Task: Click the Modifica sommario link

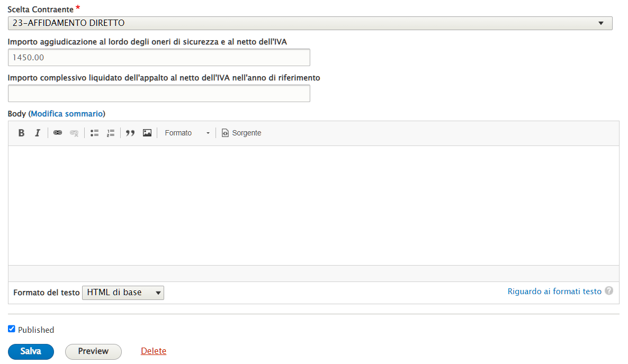Action: 67,114
